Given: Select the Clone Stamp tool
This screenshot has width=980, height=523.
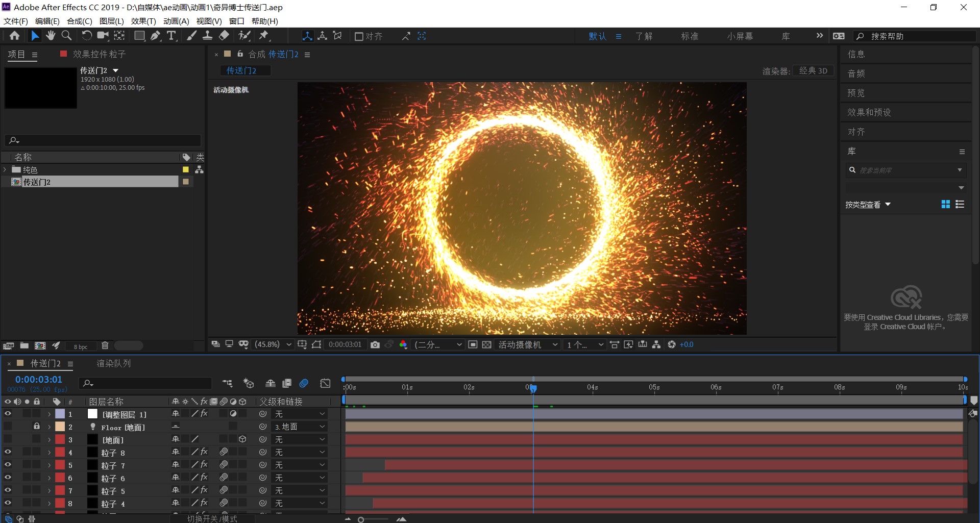Looking at the screenshot, I should point(207,36).
